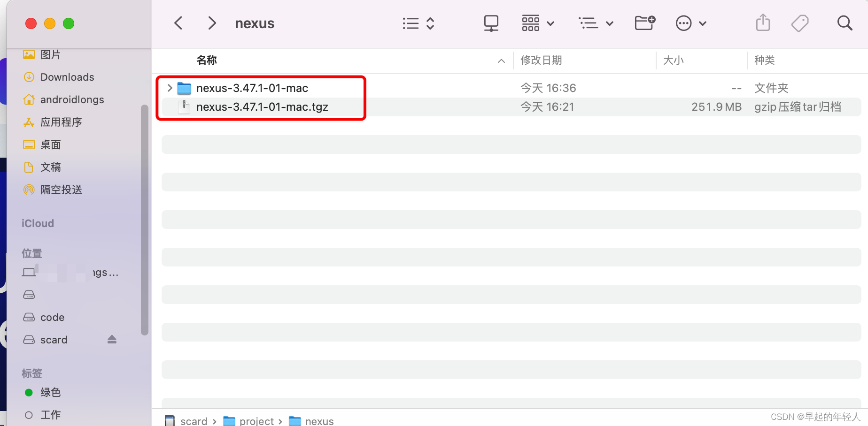Go forward with the right chevron button
868x426 pixels.
[x=212, y=23]
